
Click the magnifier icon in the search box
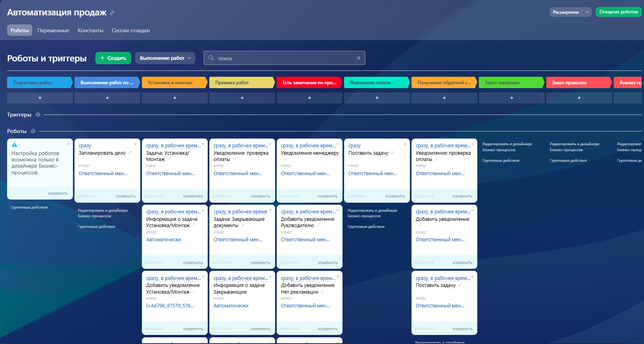pos(211,58)
